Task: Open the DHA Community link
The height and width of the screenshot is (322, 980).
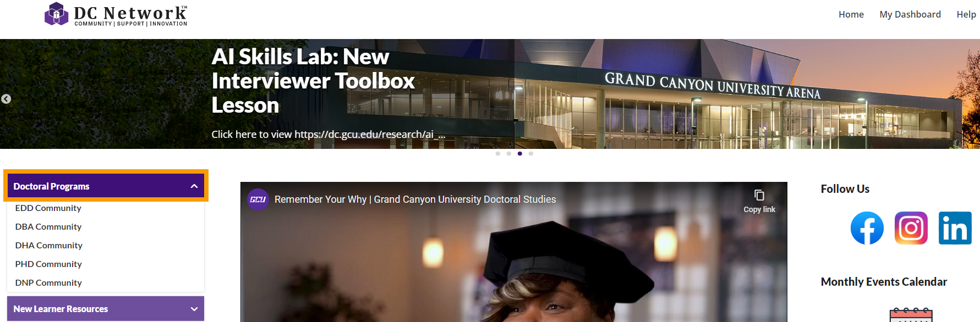Action: [x=49, y=246]
